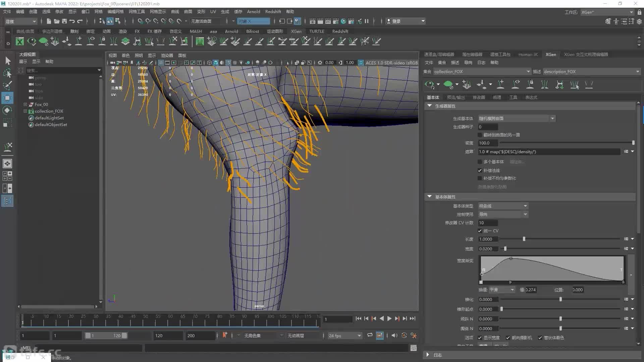Viewport: 644px width, 362px height.
Task: Select the arrow Select tool in toolbox
Action: (x=7, y=61)
